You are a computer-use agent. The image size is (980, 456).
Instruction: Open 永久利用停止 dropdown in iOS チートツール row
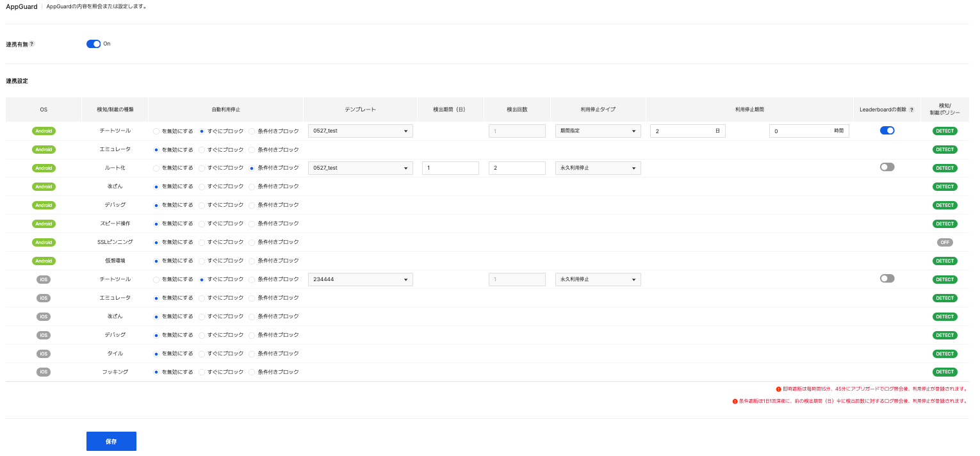click(598, 279)
